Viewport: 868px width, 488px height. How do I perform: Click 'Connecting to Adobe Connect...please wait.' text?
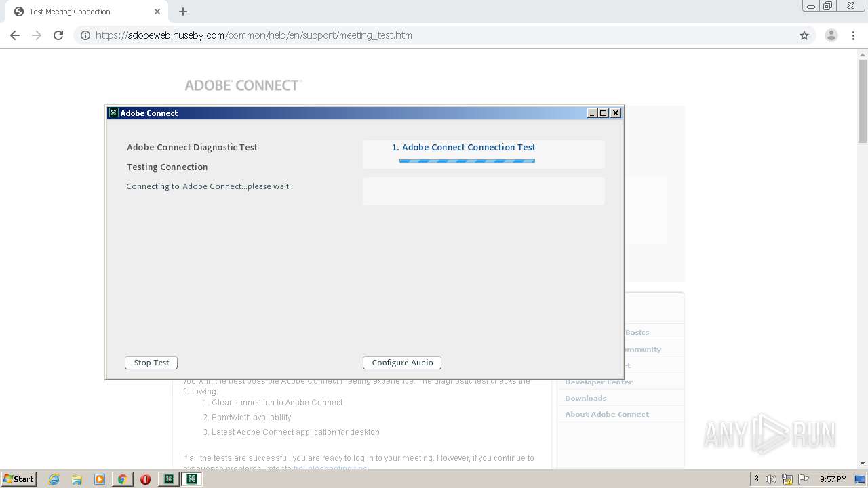coord(208,186)
